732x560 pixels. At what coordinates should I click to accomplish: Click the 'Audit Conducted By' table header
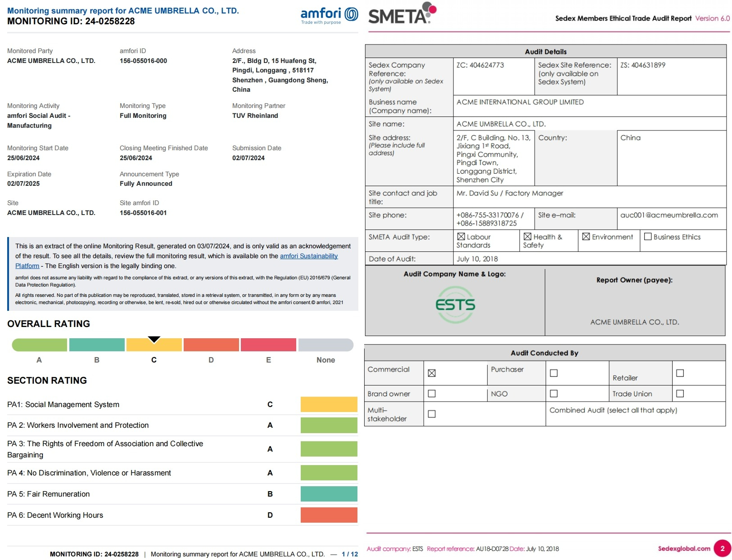click(x=544, y=353)
